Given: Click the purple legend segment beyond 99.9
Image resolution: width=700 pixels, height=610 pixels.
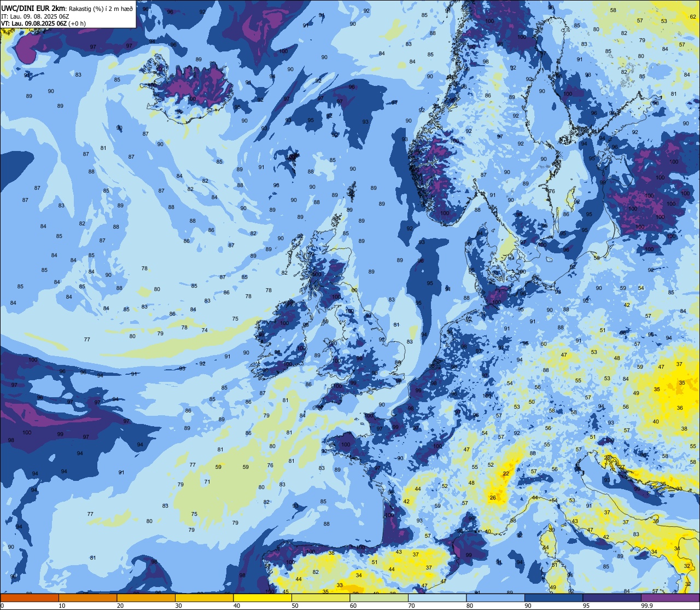Looking at the screenshot, I should pyautogui.click(x=670, y=597).
